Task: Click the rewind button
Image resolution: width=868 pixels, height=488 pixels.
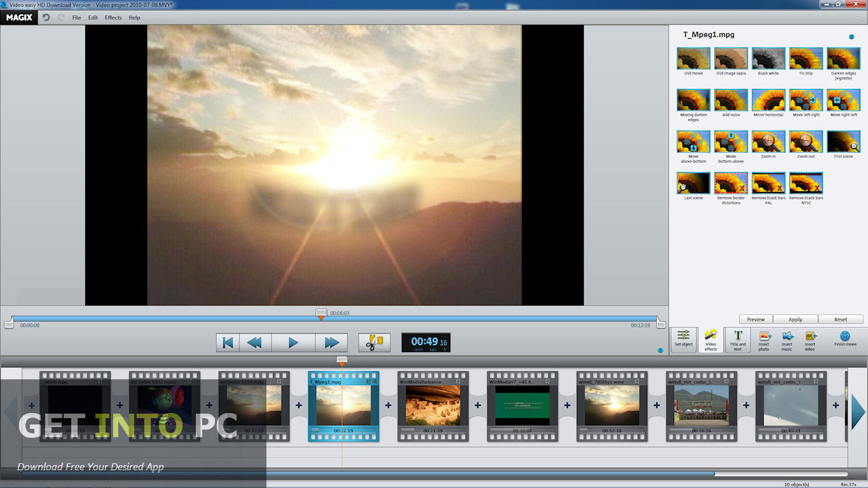Action: click(254, 342)
